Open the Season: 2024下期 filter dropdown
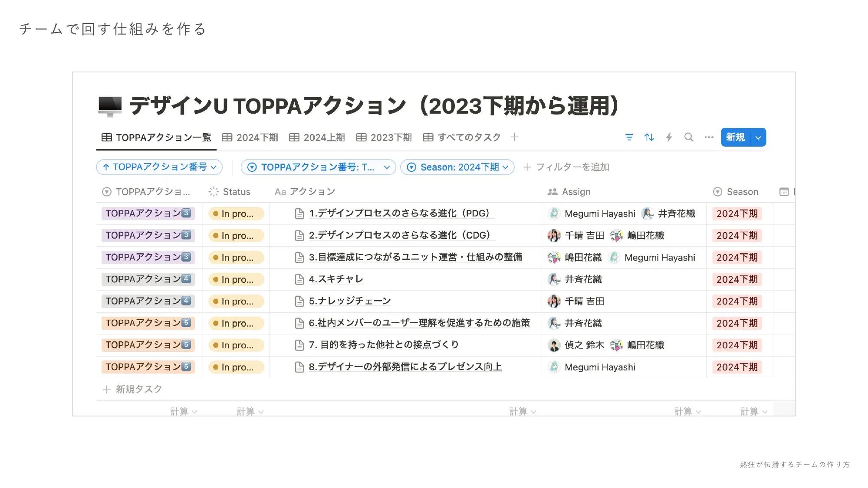This screenshot has width=868, height=488. tap(457, 167)
